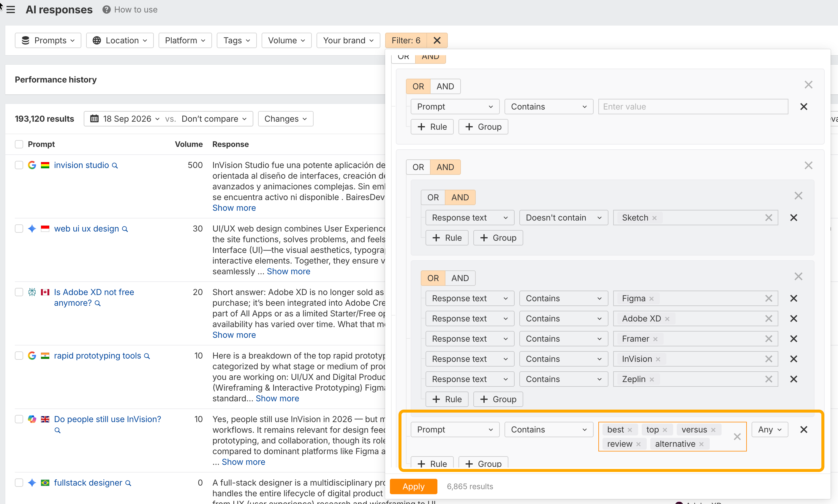This screenshot has height=504, width=838.
Task: Show more of the invision studio response
Action: point(234,208)
